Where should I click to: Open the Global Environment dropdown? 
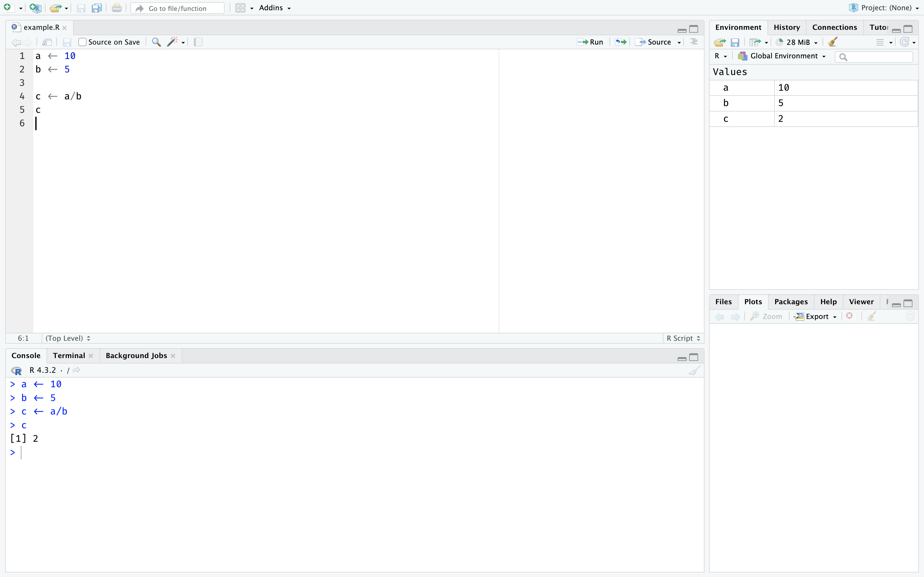coord(783,56)
